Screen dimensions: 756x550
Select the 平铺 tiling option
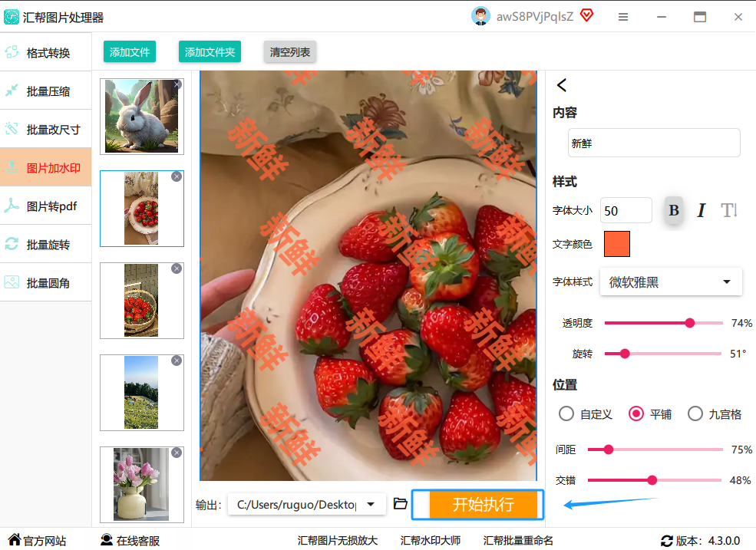coord(636,414)
